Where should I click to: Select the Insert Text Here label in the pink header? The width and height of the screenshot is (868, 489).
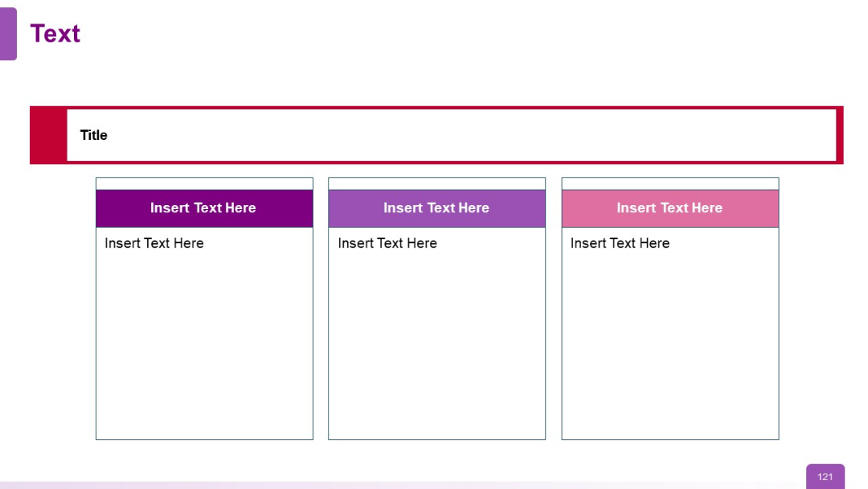670,208
